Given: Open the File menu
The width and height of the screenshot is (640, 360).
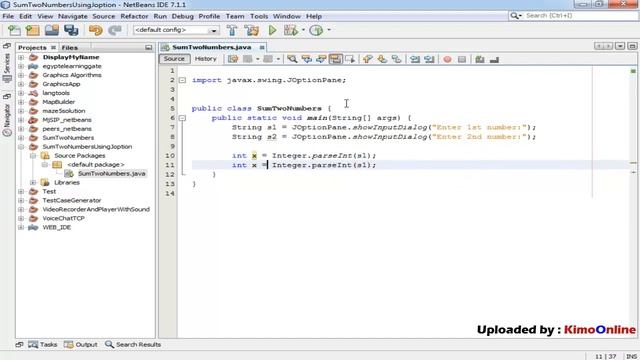Looking at the screenshot, I should point(8,16).
